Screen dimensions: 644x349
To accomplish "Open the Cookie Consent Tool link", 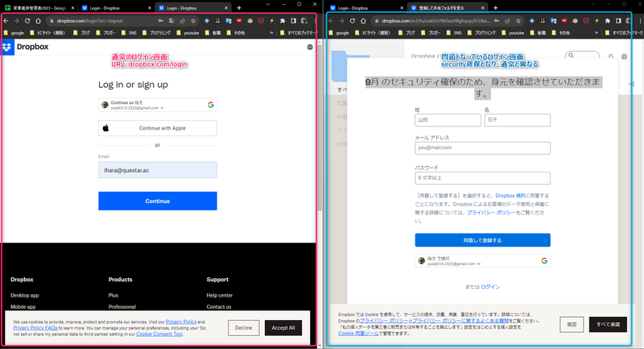I will click(159, 334).
